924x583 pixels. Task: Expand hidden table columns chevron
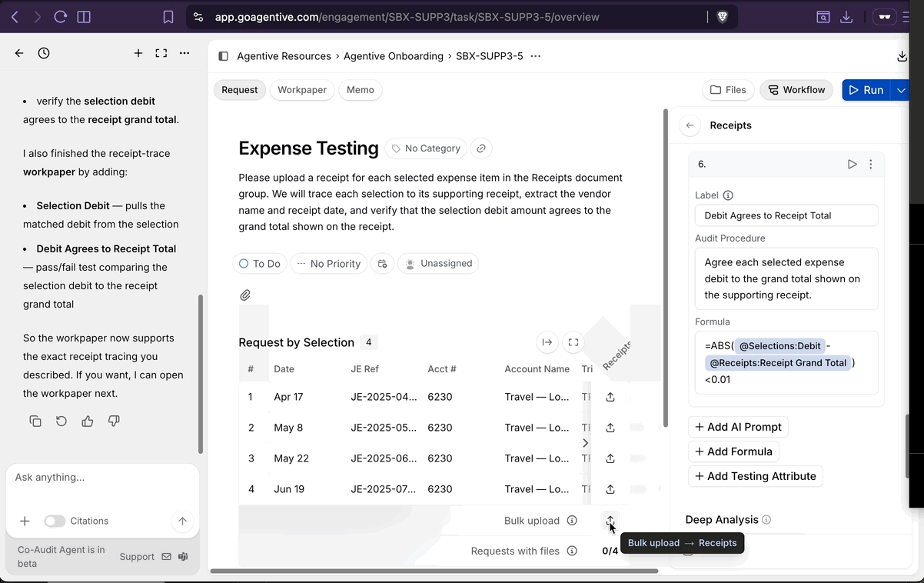[585, 443]
